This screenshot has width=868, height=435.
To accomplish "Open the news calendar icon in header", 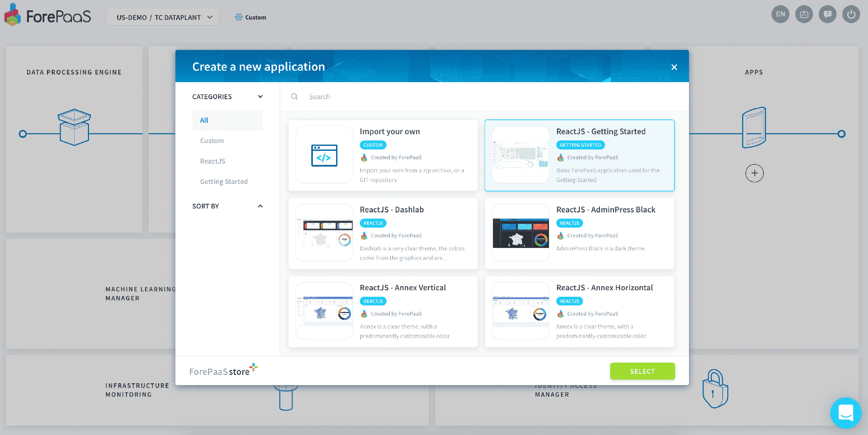I will [804, 14].
